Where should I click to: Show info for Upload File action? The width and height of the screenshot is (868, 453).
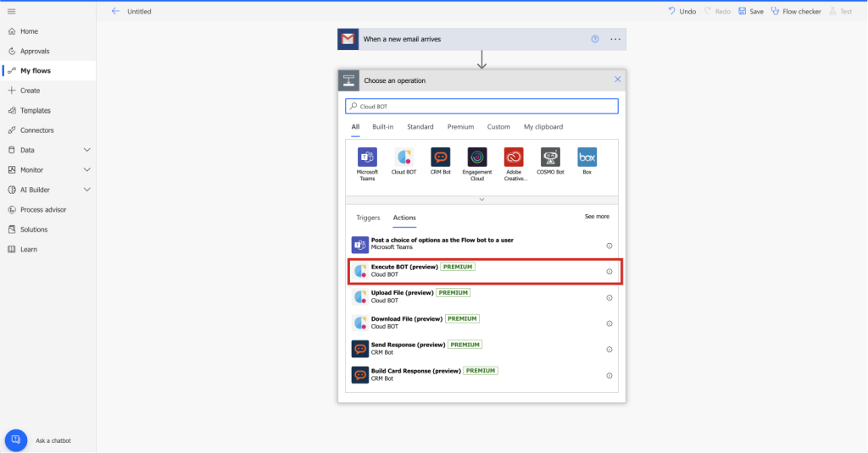click(x=609, y=297)
